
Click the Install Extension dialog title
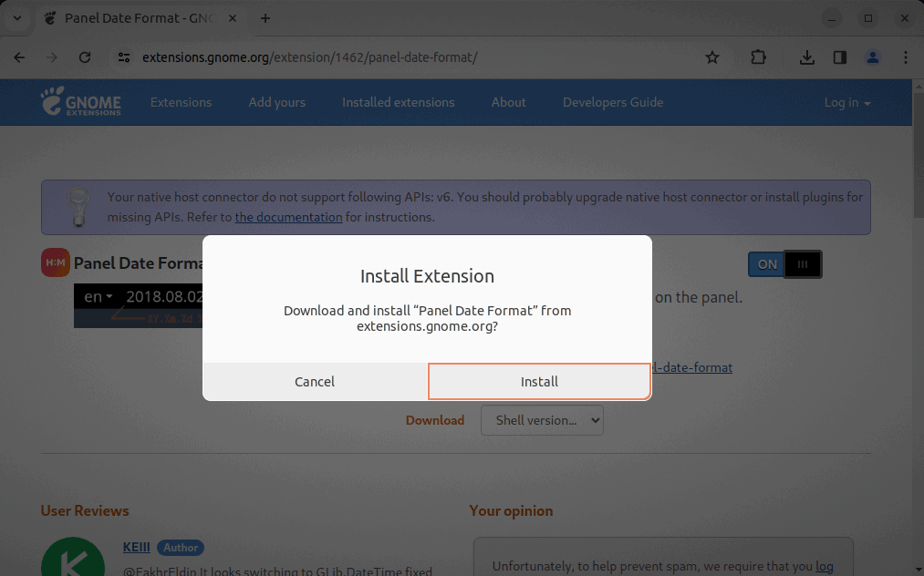pos(427,276)
